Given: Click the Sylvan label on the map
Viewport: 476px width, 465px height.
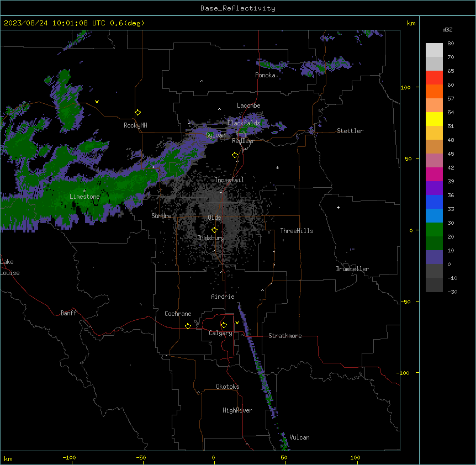Looking at the screenshot, I should (x=215, y=135).
